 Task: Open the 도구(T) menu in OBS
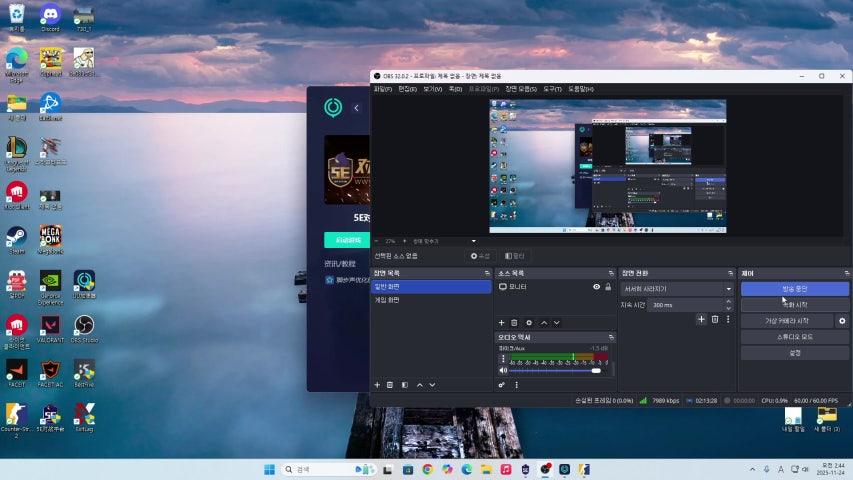click(x=552, y=89)
